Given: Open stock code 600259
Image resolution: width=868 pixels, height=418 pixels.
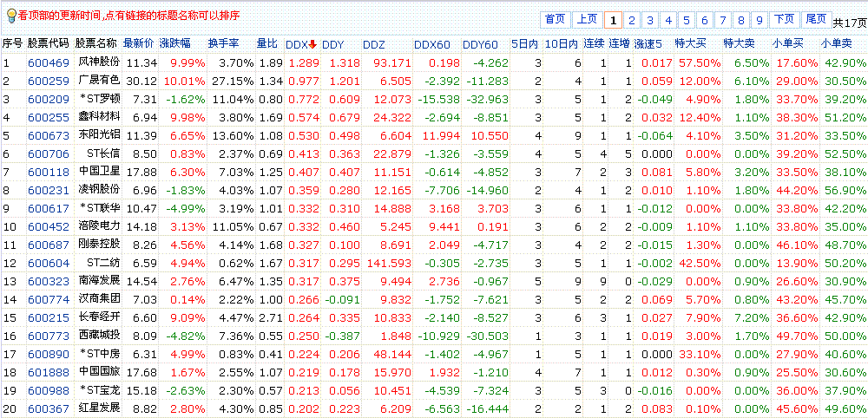Looking at the screenshot, I should pos(49,82).
